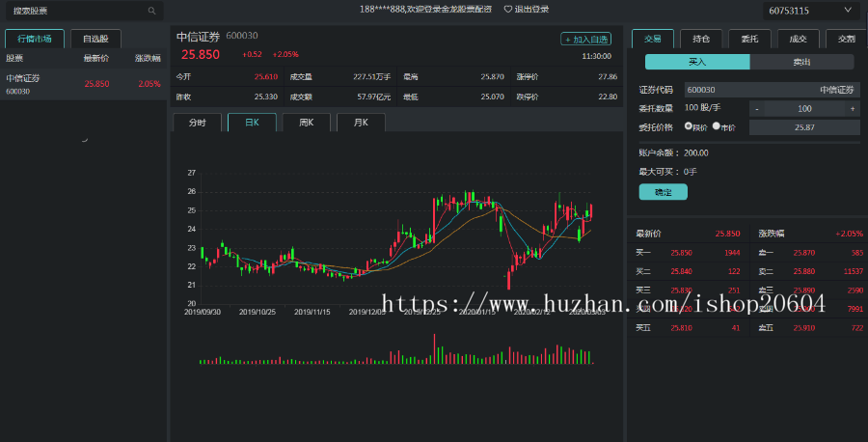Open the 日K chart tab
This screenshot has height=442, width=868.
click(x=252, y=123)
